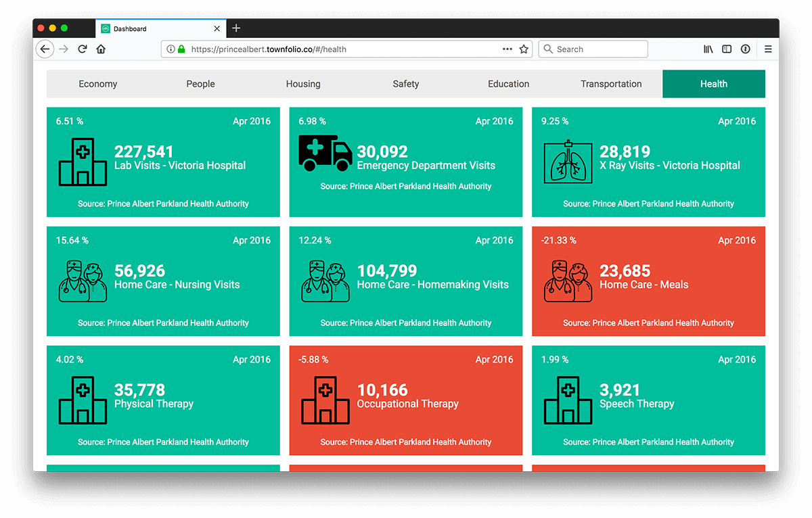Click the 3,921 Speech Therapy value
This screenshot has width=812, height=518.
(620, 390)
